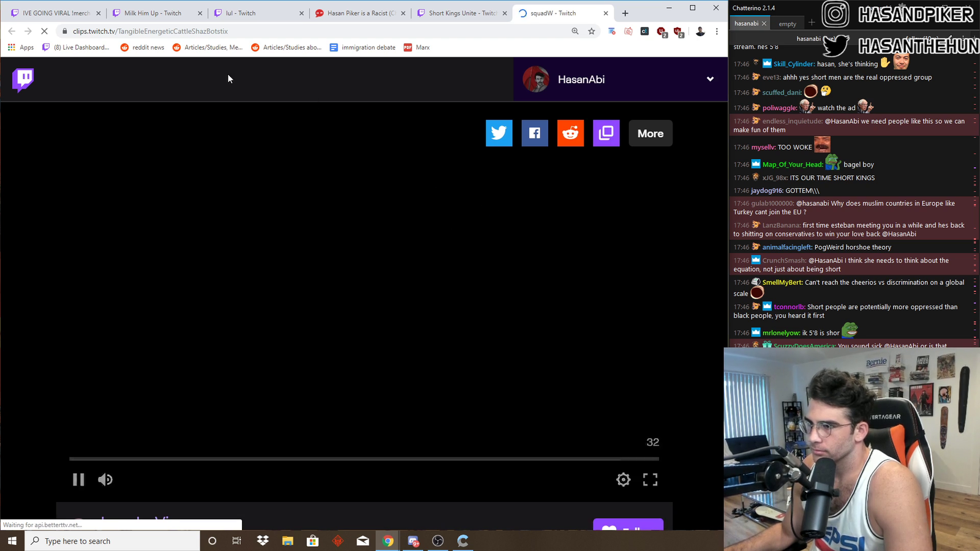Pause the clip playback
Viewport: 980px width, 551px height.
78,479
